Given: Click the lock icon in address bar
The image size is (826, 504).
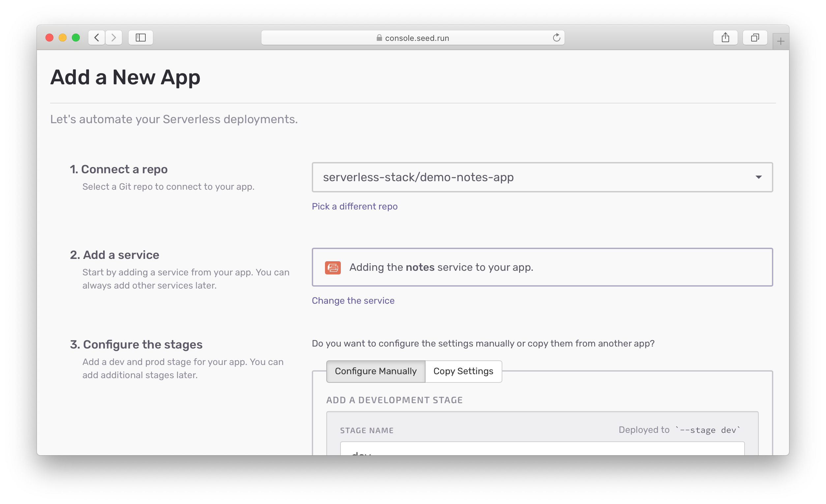Looking at the screenshot, I should [379, 38].
